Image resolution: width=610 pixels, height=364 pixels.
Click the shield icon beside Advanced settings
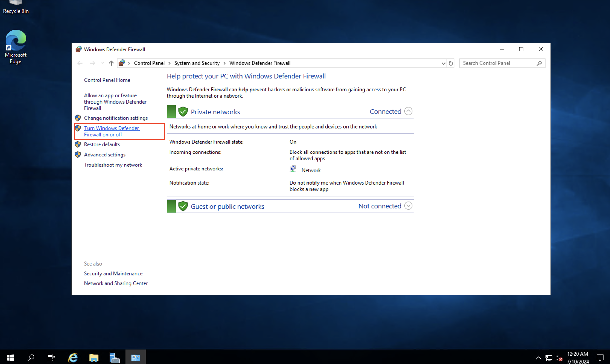pos(78,155)
